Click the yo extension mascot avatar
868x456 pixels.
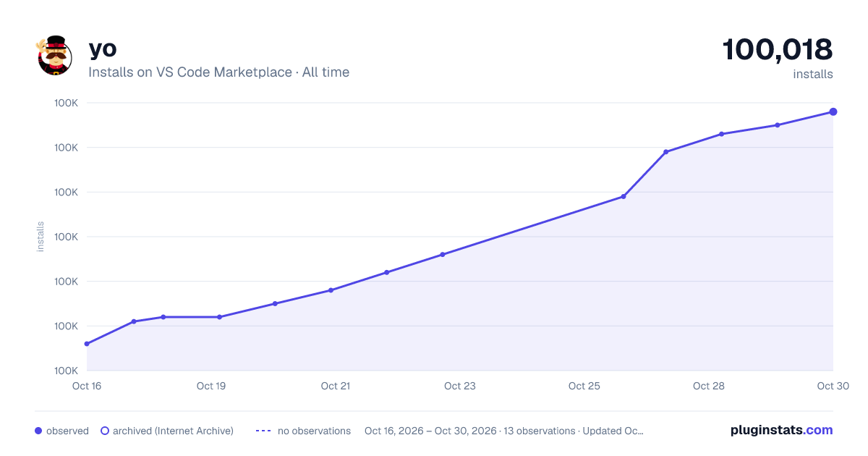(x=55, y=55)
